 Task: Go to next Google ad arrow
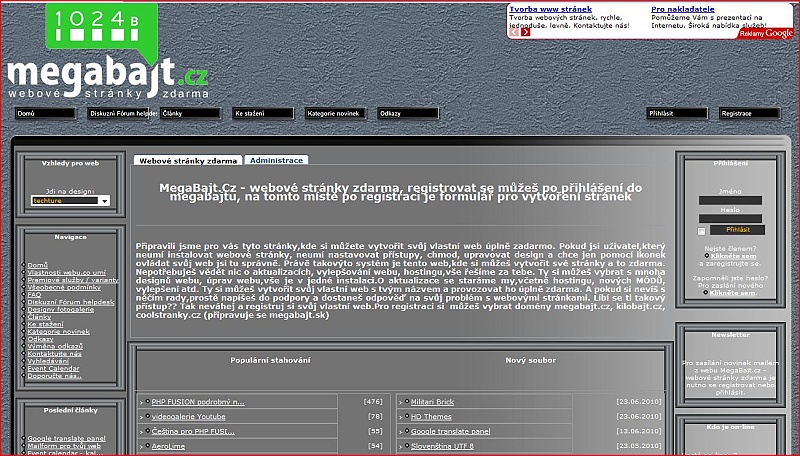[x=526, y=32]
